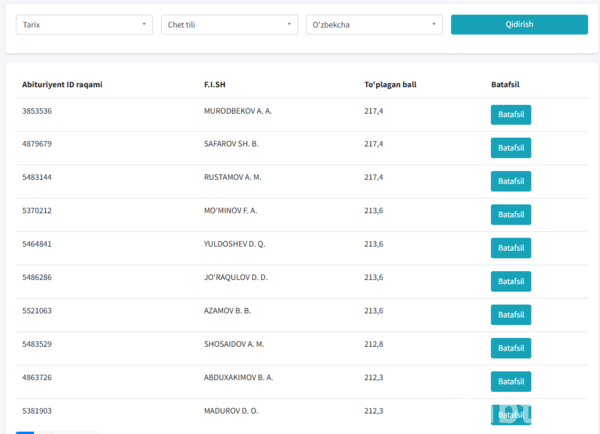
Task: Open Batafsil for MADUROV D. O.
Action: coord(511,415)
